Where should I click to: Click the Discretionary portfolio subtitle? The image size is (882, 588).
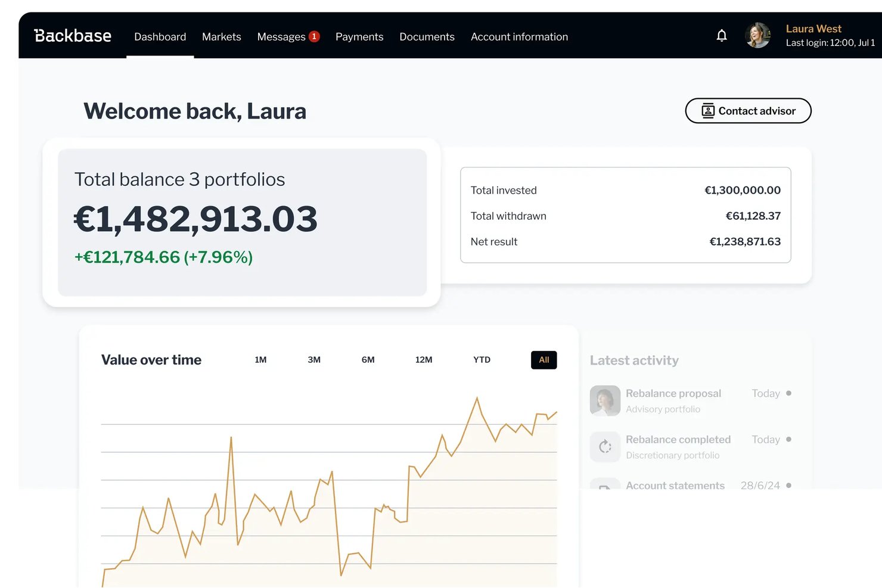click(673, 455)
